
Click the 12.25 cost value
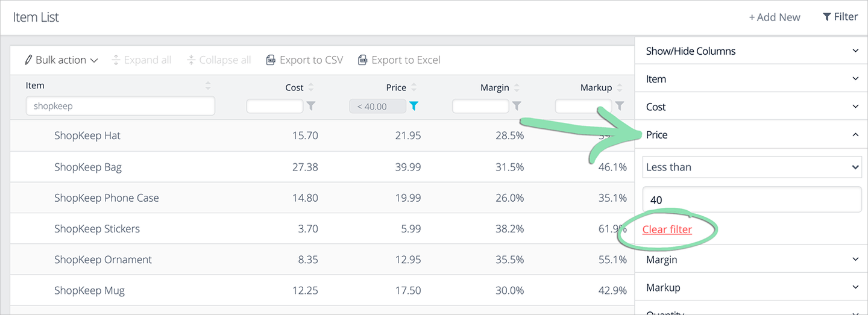click(305, 290)
